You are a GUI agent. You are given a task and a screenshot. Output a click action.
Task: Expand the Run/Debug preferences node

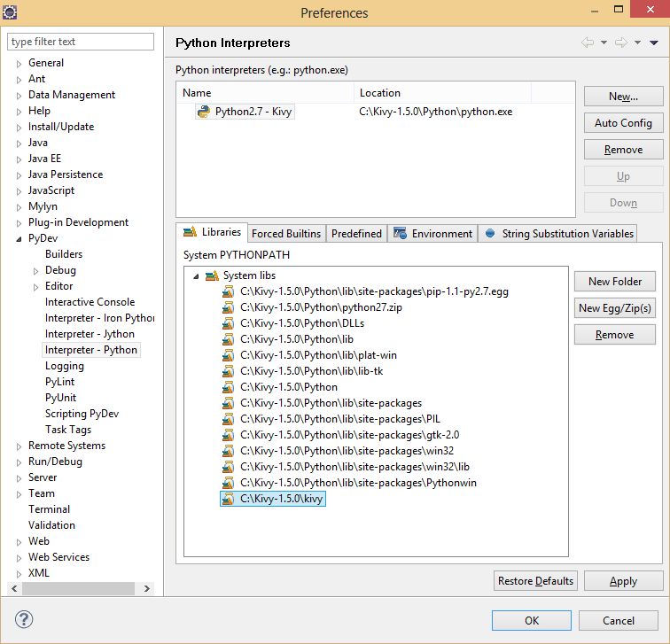click(x=19, y=462)
